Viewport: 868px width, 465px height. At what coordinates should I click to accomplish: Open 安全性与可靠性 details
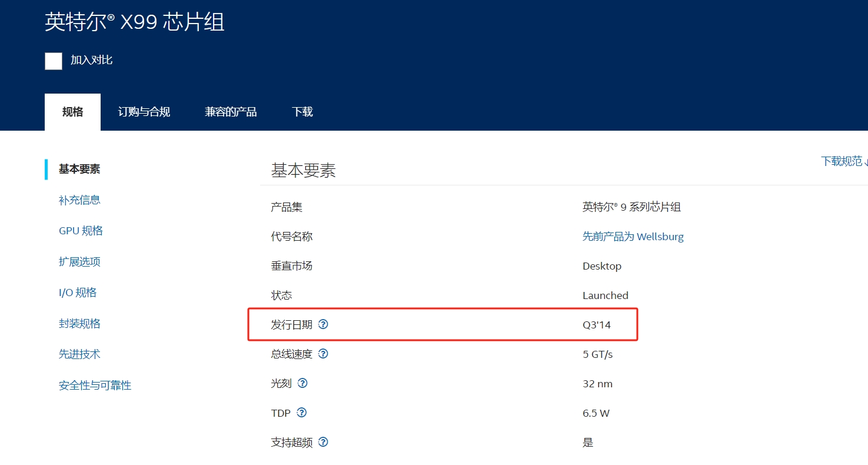click(x=95, y=385)
